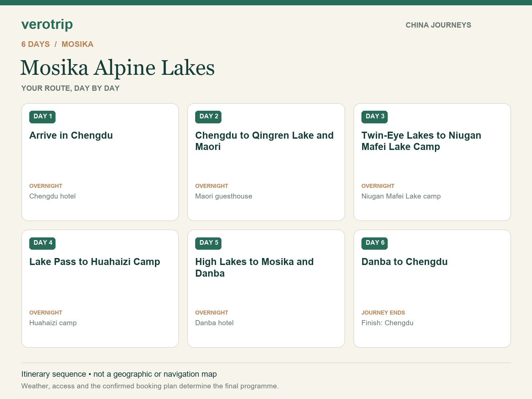
Task: Select the DAY 4 badge
Action: [x=43, y=243]
